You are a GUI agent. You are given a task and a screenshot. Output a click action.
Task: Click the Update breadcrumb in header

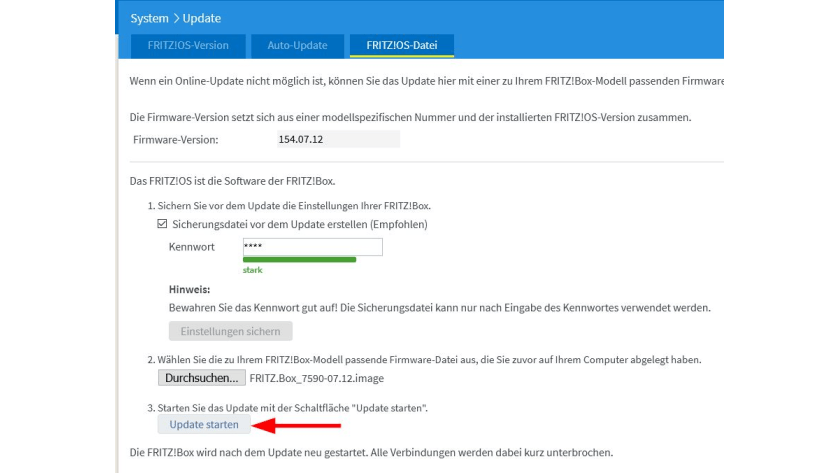[201, 18]
